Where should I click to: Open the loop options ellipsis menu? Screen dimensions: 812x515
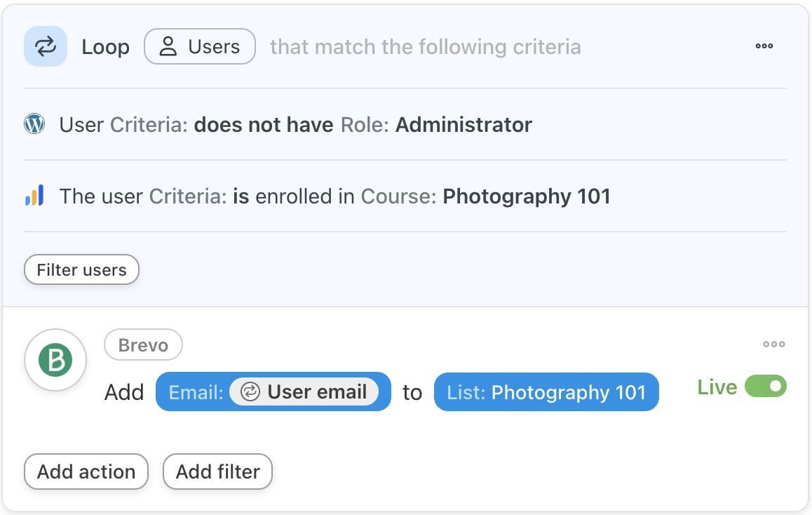764,46
